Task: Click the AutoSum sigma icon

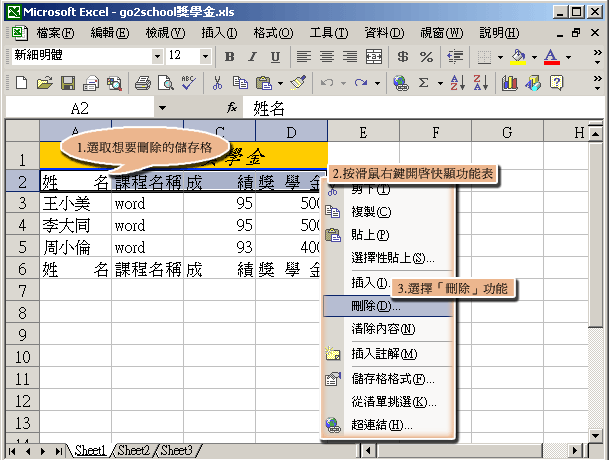Action: pos(424,83)
